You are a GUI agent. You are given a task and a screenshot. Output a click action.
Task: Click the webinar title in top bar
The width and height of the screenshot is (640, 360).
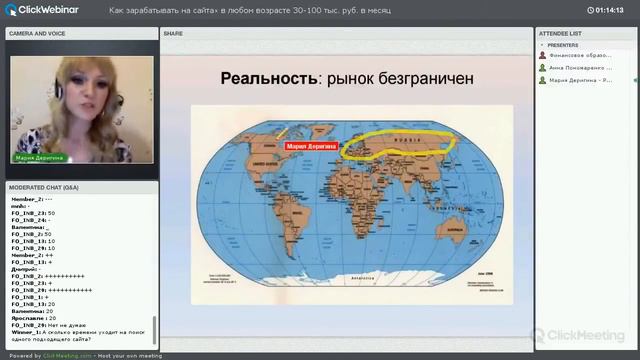pyautogui.click(x=250, y=10)
